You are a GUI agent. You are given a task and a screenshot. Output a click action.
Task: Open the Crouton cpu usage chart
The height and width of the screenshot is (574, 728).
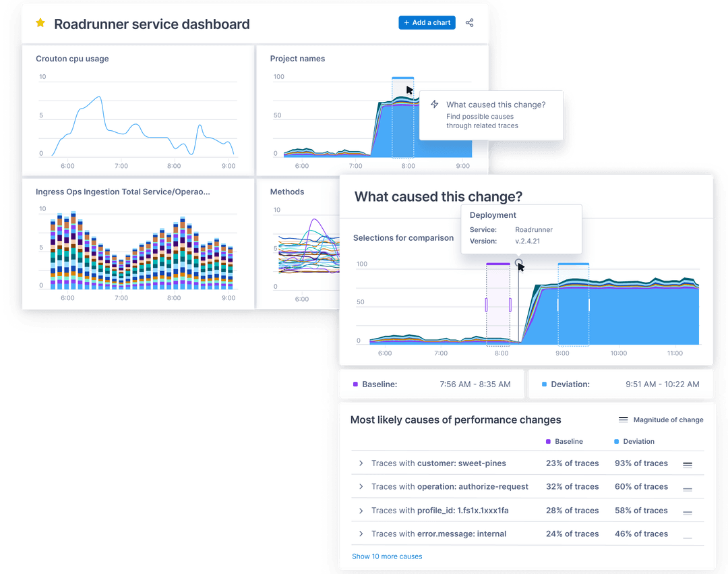(x=72, y=59)
